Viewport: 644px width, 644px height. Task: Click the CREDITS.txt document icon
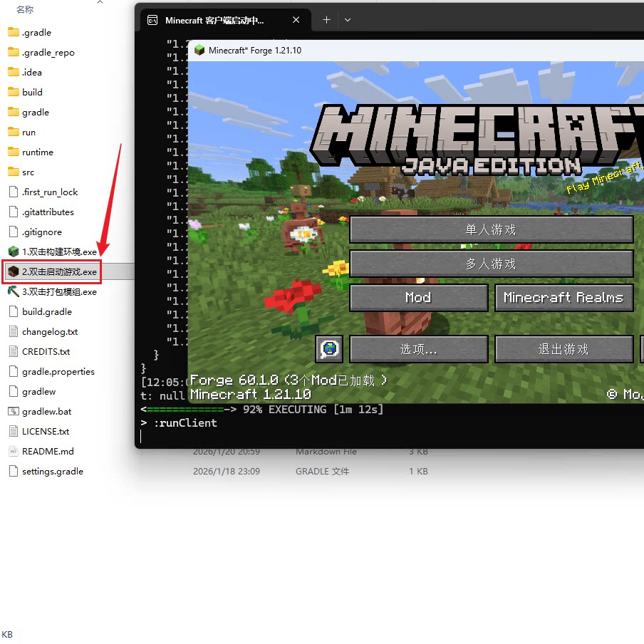[x=13, y=352]
